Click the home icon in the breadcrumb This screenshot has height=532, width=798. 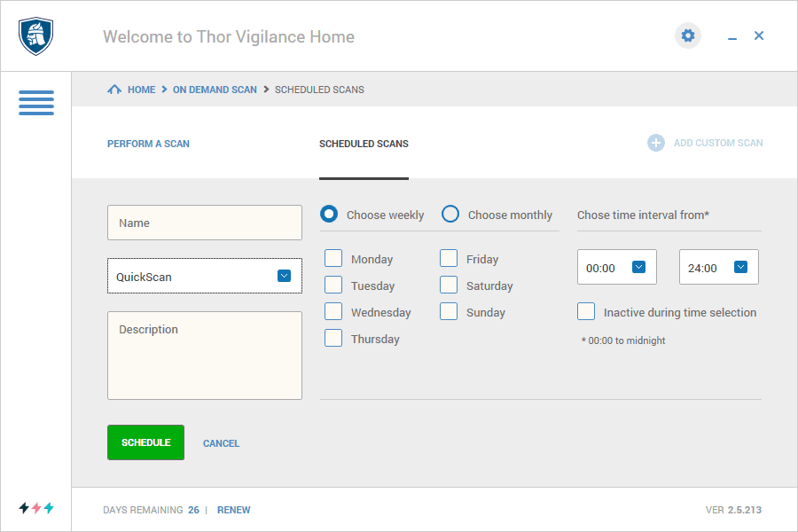(113, 89)
